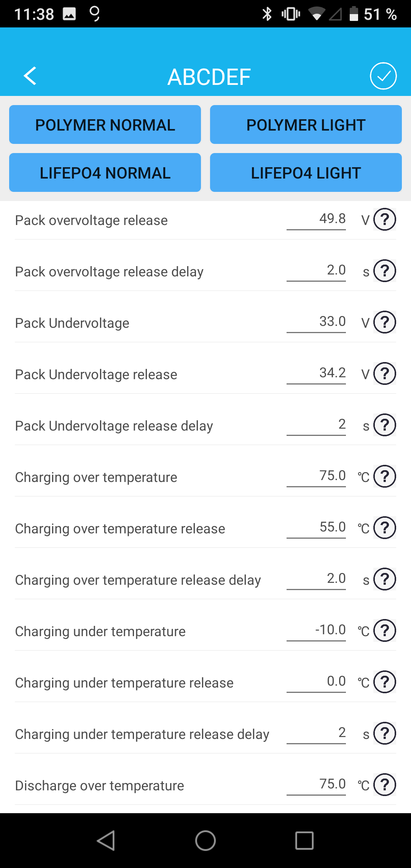
Task: Open help for Pack Undervoltage release delay
Action: pos(385,425)
